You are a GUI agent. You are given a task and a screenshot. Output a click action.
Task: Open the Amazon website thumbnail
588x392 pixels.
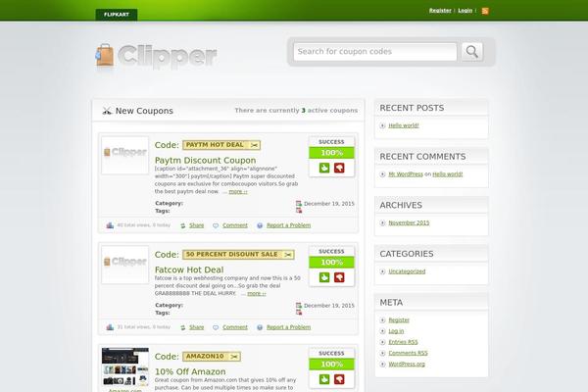pos(124,367)
